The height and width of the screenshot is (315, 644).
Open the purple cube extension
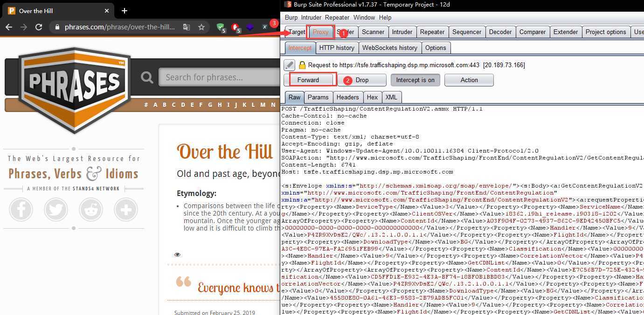(x=250, y=27)
